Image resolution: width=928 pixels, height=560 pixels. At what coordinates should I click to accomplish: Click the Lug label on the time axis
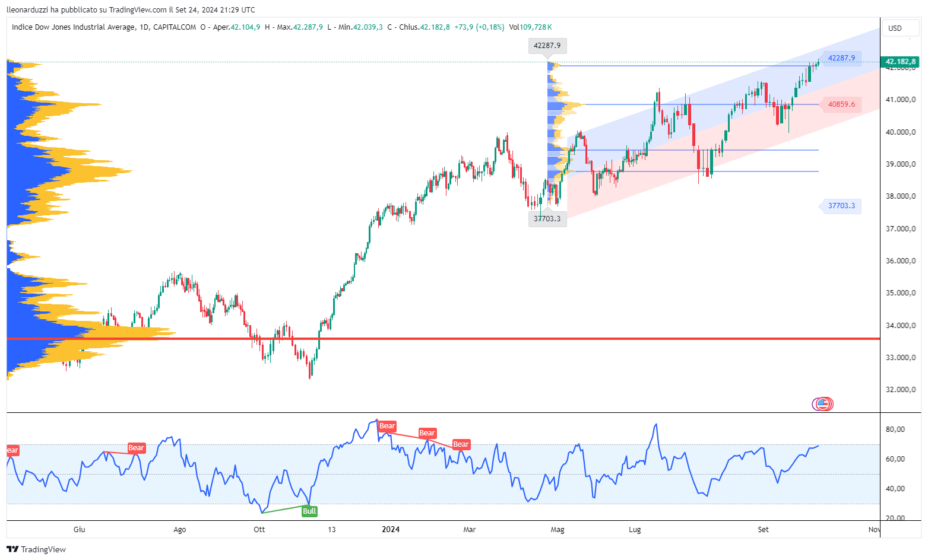[x=635, y=530]
